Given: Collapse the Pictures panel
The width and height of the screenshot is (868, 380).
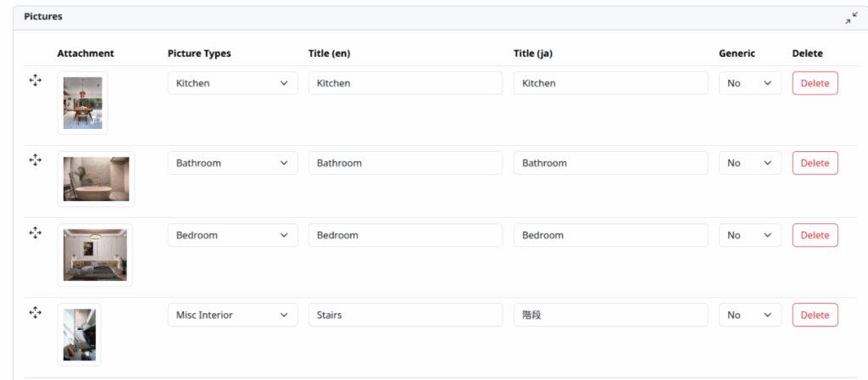Looking at the screenshot, I should (x=851, y=18).
